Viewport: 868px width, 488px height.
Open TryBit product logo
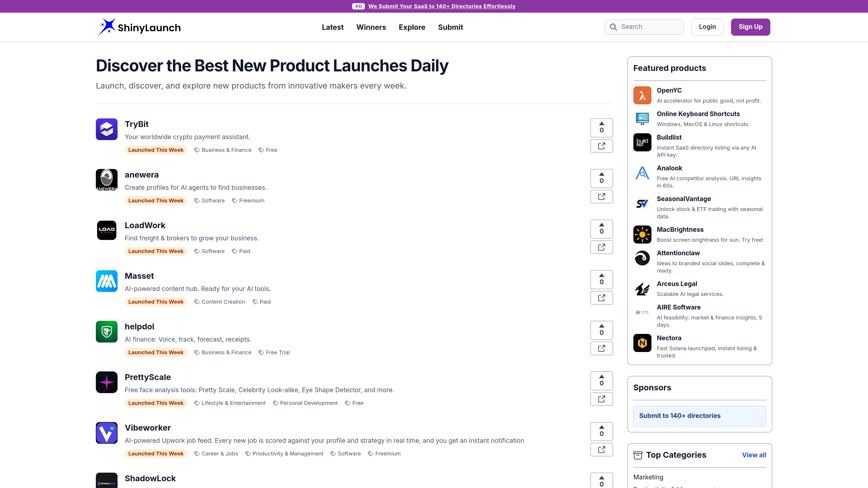pyautogui.click(x=106, y=129)
